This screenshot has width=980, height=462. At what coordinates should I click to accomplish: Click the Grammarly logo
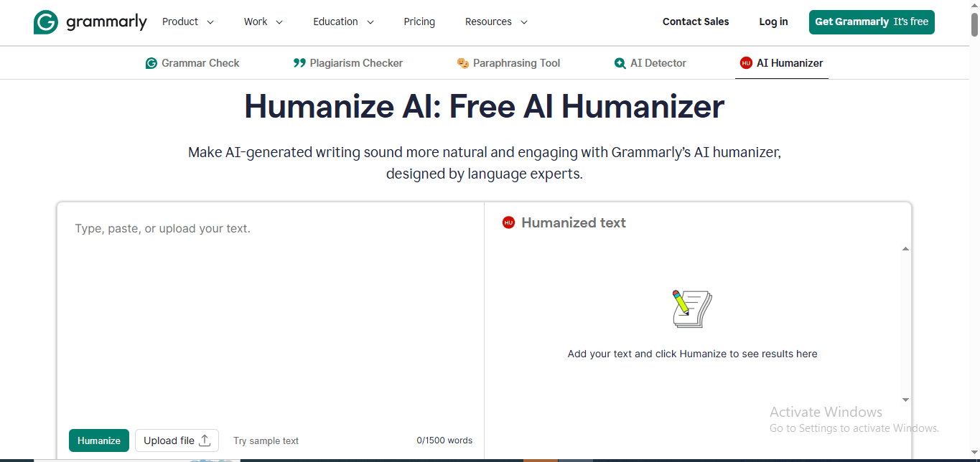point(90,22)
